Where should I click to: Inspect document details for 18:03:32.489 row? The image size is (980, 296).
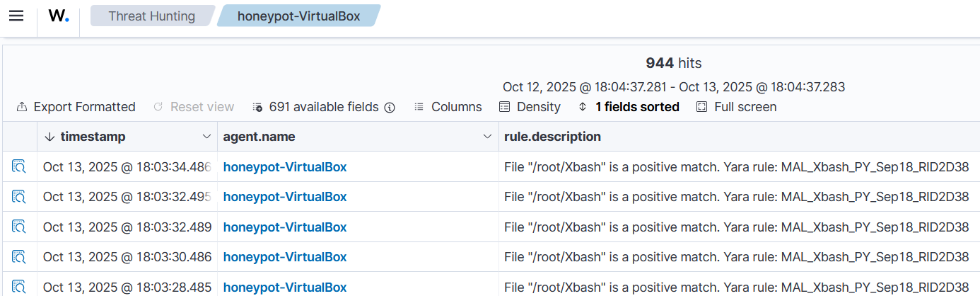pos(18,227)
